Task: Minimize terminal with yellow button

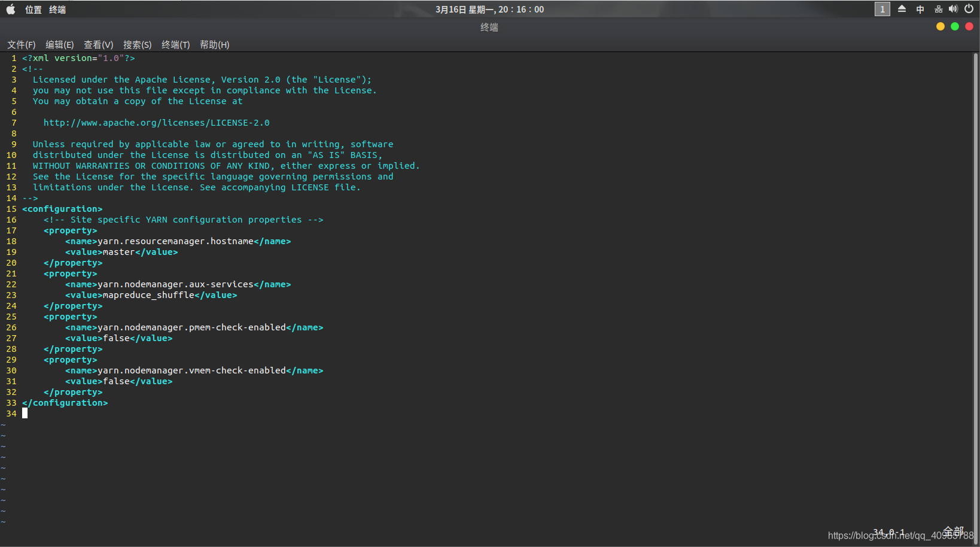Action: click(941, 26)
